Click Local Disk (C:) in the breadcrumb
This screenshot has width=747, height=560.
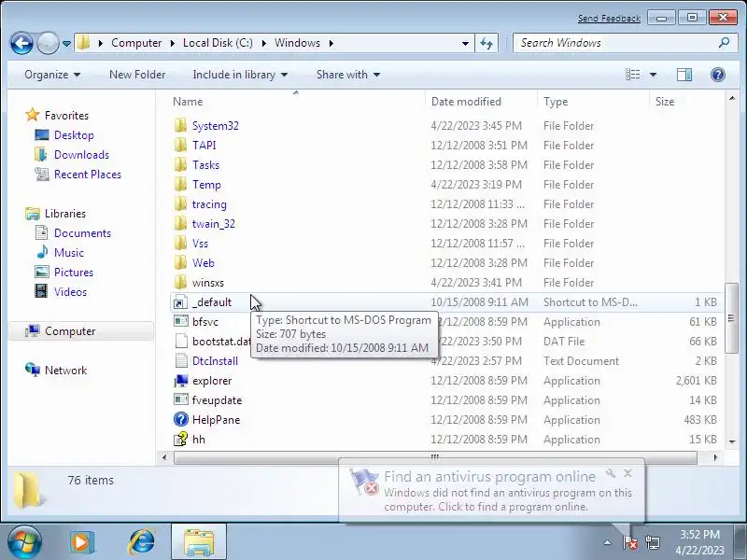tap(218, 43)
